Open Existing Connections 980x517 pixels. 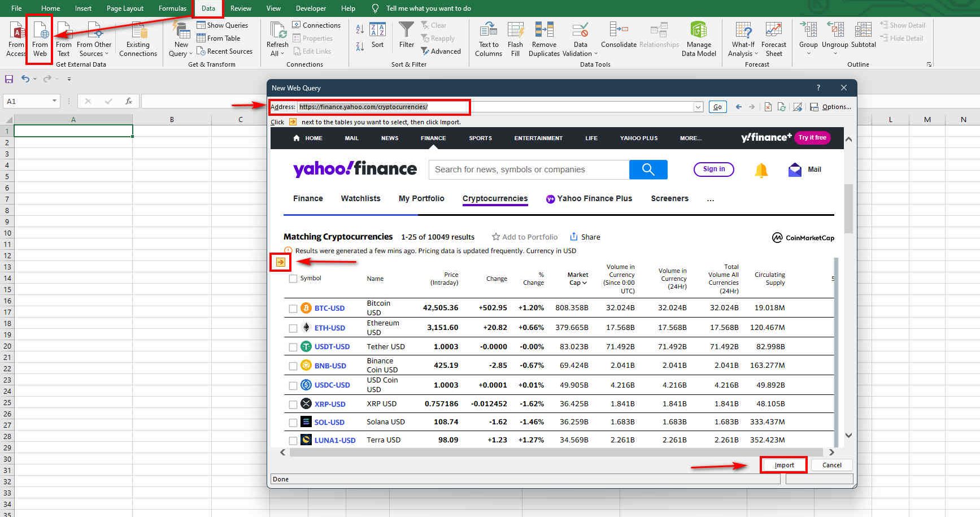pos(138,38)
